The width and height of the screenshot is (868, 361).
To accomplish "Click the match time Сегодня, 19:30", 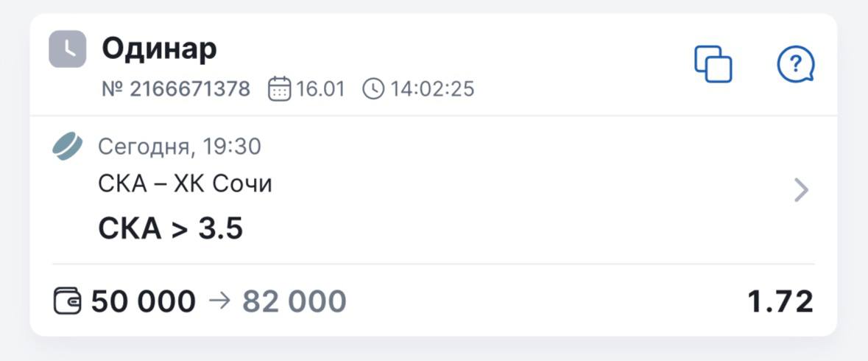I will pyautogui.click(x=180, y=147).
